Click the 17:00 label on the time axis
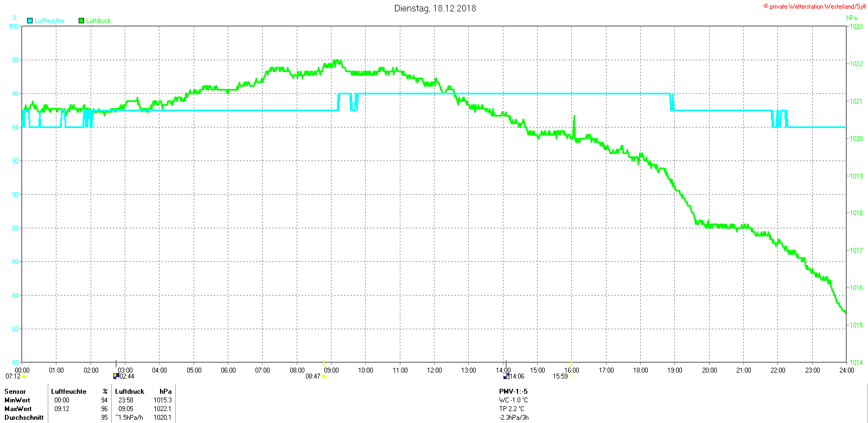The width and height of the screenshot is (868, 423). pyautogui.click(x=607, y=370)
